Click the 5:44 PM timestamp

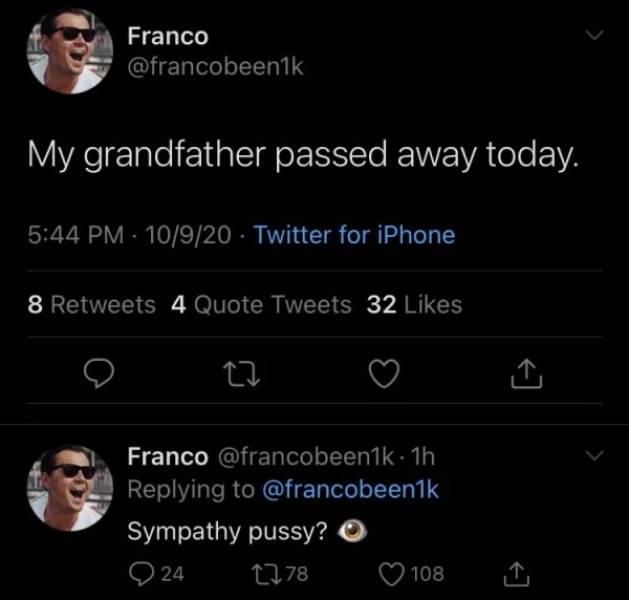point(78,236)
